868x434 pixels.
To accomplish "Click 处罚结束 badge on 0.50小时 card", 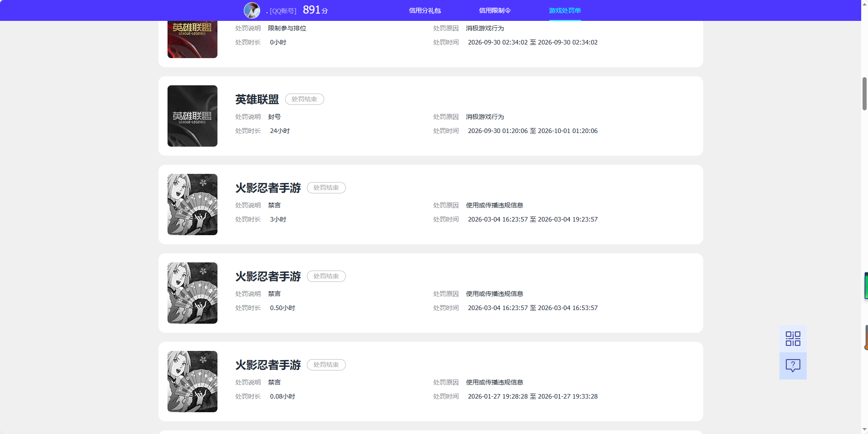I will (x=326, y=276).
